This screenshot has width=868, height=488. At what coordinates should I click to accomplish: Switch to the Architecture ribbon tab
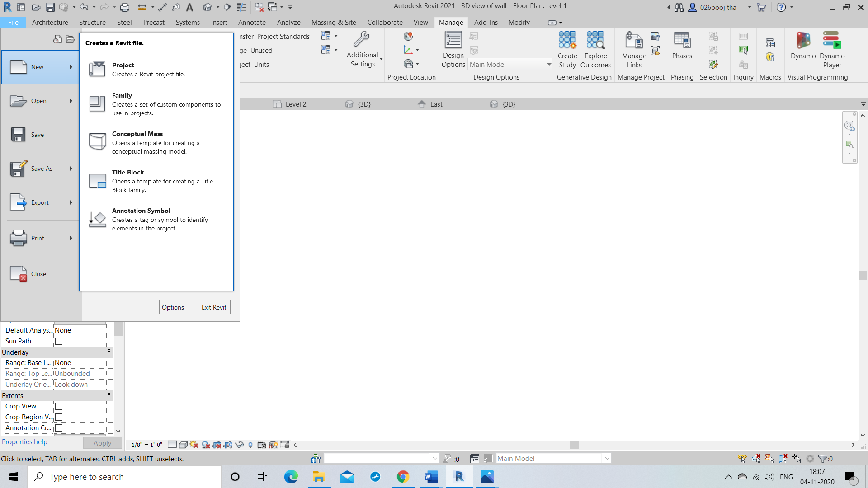pyautogui.click(x=50, y=22)
